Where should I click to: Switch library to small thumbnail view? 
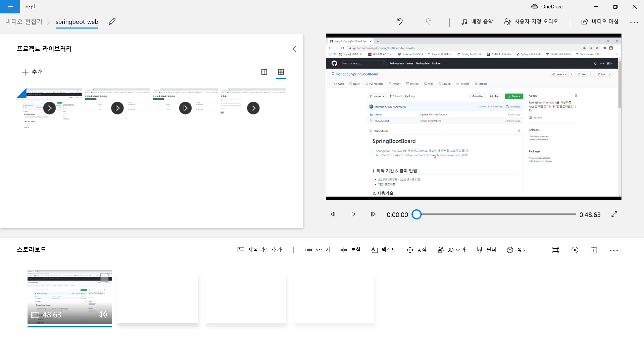tap(281, 72)
